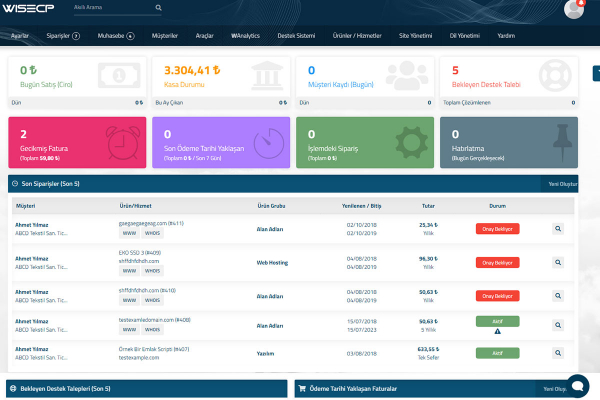Click in the Akıllı Arama search field
600x400 pixels.
click(112, 8)
